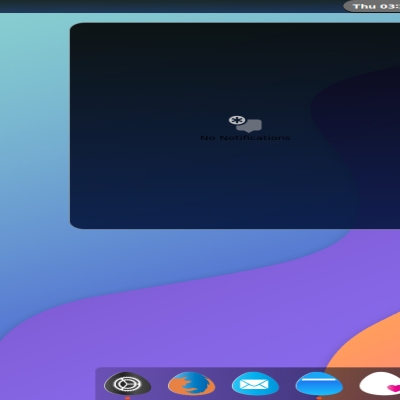Toggle the Thu clock menu in top bar
This screenshot has height=400, width=400.
[x=372, y=6]
